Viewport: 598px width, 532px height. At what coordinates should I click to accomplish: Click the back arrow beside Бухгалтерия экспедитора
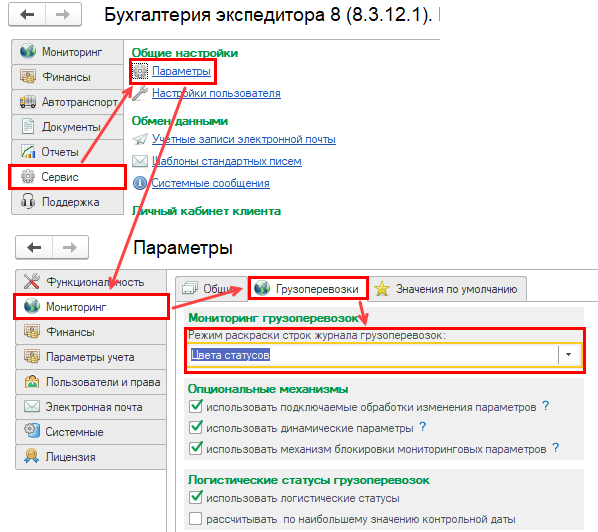(x=27, y=14)
